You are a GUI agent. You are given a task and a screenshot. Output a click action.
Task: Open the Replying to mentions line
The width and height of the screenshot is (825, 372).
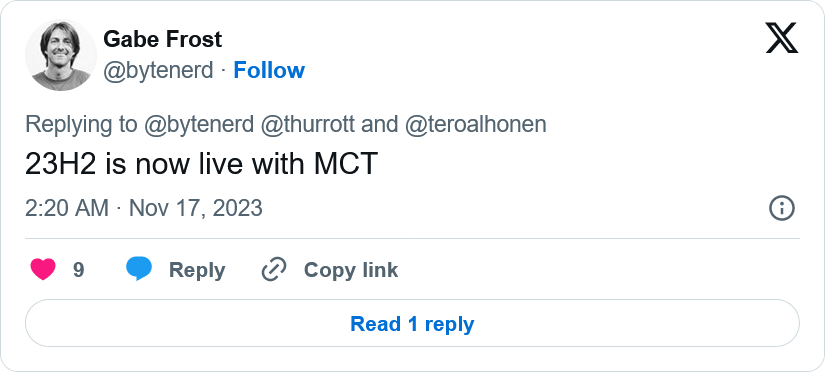(286, 125)
